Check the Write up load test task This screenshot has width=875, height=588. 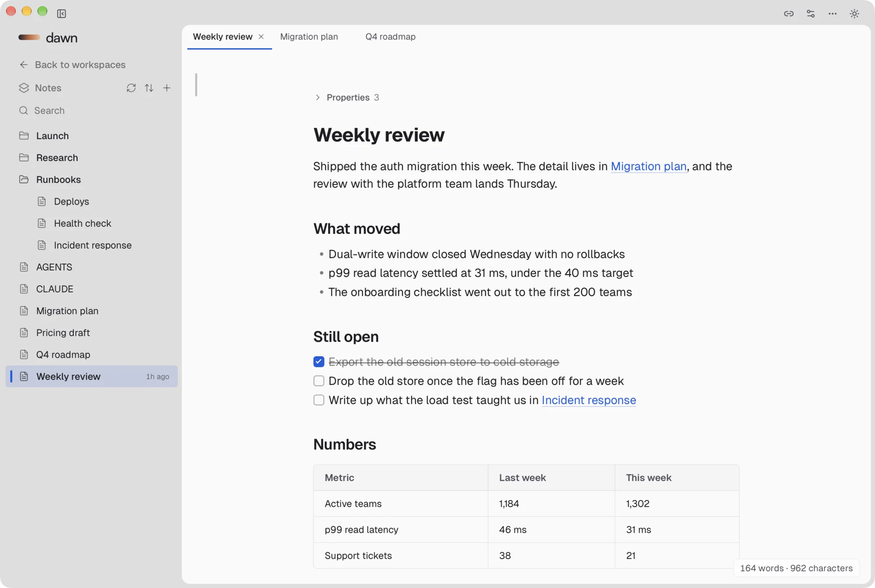point(318,400)
